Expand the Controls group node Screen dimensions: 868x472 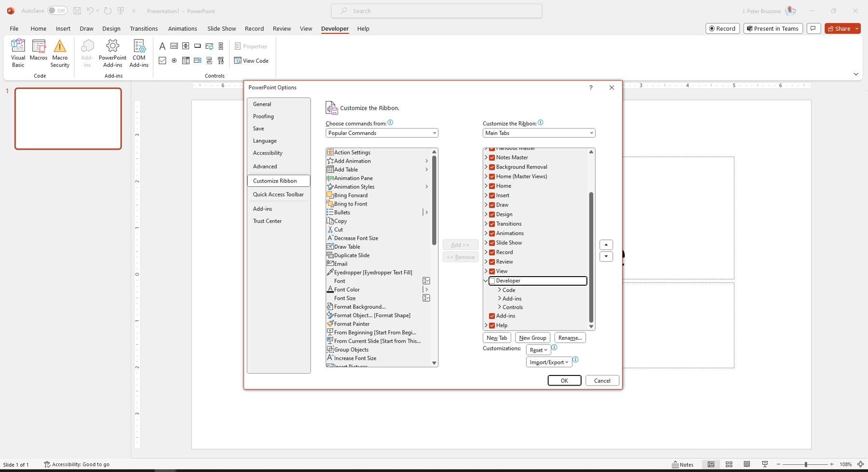[x=500, y=307]
